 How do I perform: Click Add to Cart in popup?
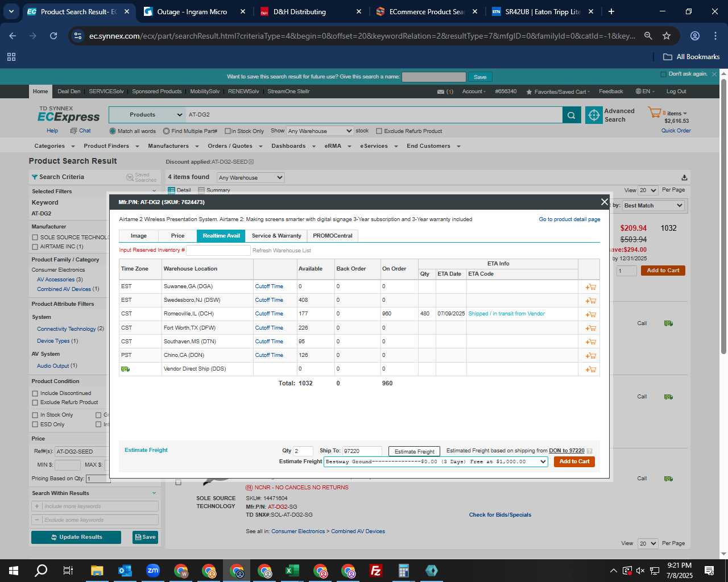coord(574,462)
